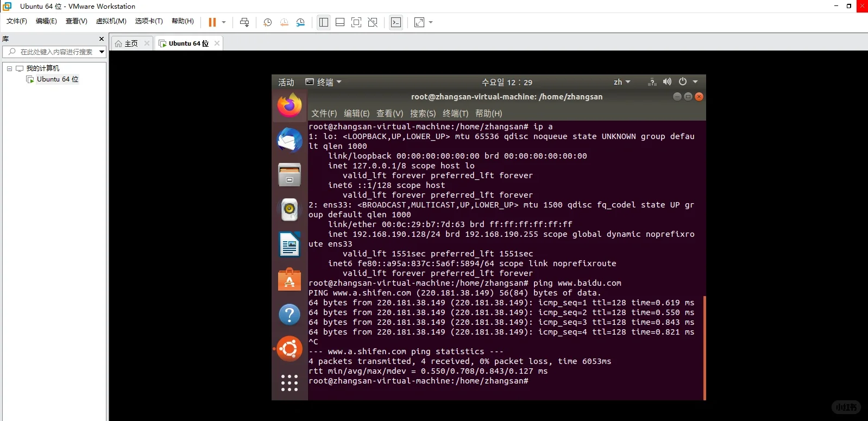Close the 库 library panel
This screenshot has width=868, height=421.
coord(102,39)
